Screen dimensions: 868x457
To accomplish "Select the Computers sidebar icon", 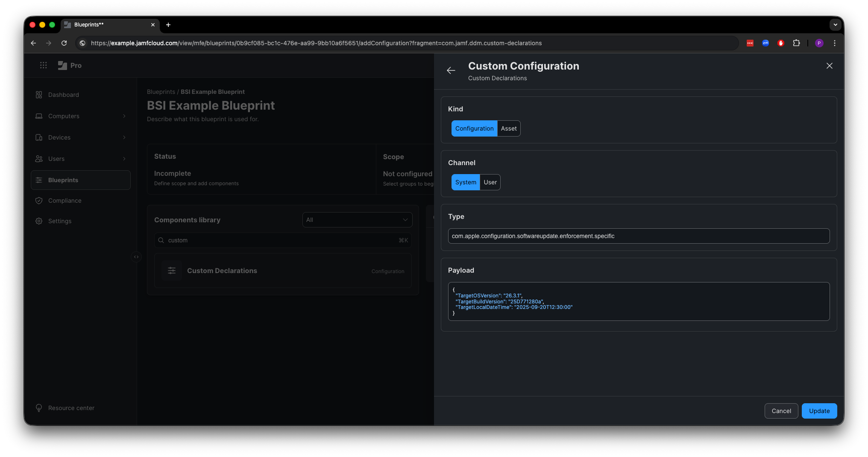I will [x=39, y=116].
